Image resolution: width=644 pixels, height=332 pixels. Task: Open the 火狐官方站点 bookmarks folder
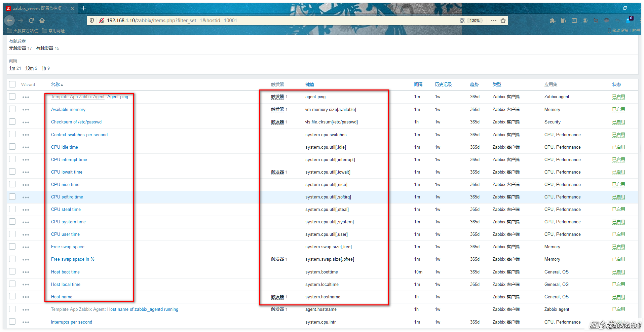tap(22, 31)
